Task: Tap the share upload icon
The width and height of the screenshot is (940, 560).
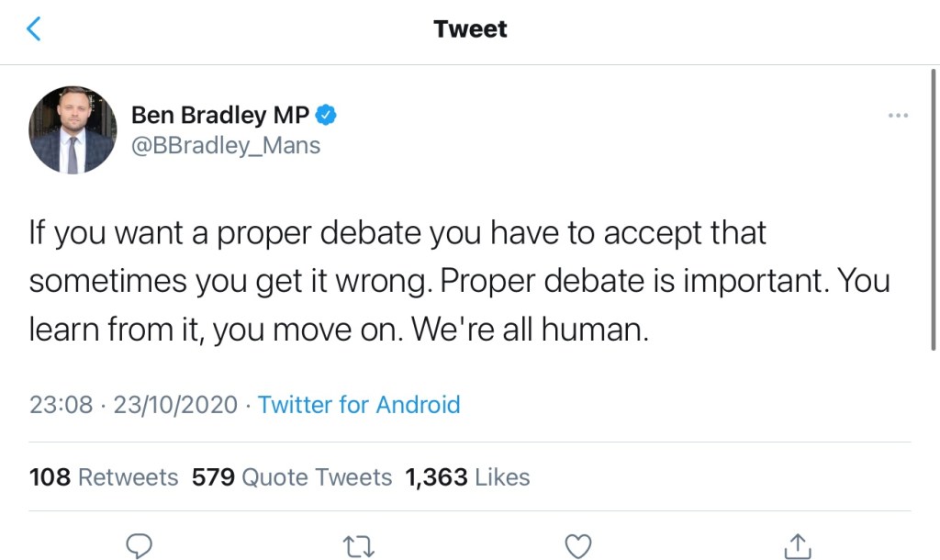Action: (x=797, y=546)
